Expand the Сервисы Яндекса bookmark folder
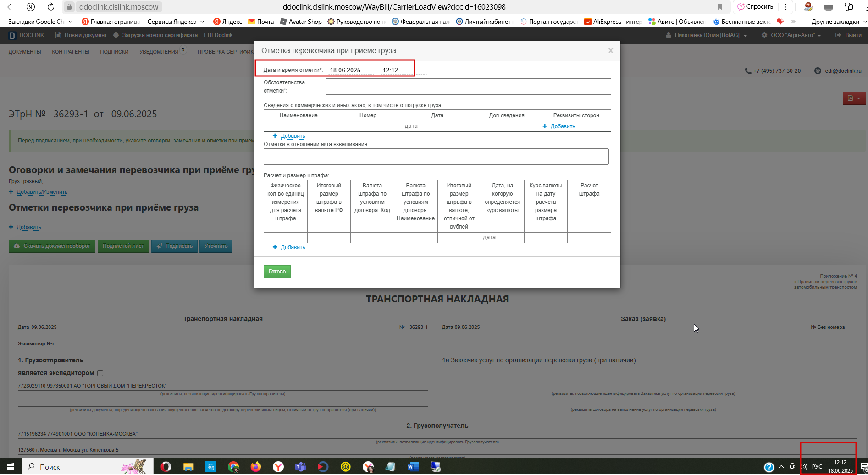 [176, 22]
